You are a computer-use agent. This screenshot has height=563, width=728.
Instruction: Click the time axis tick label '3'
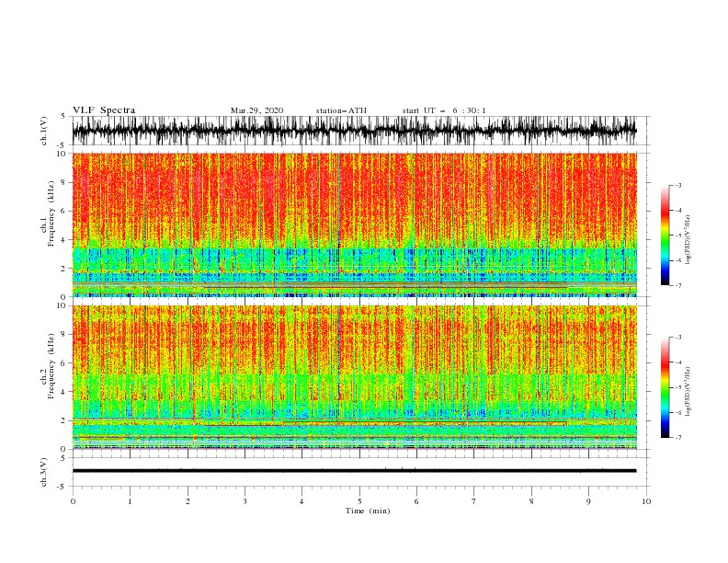(x=245, y=501)
